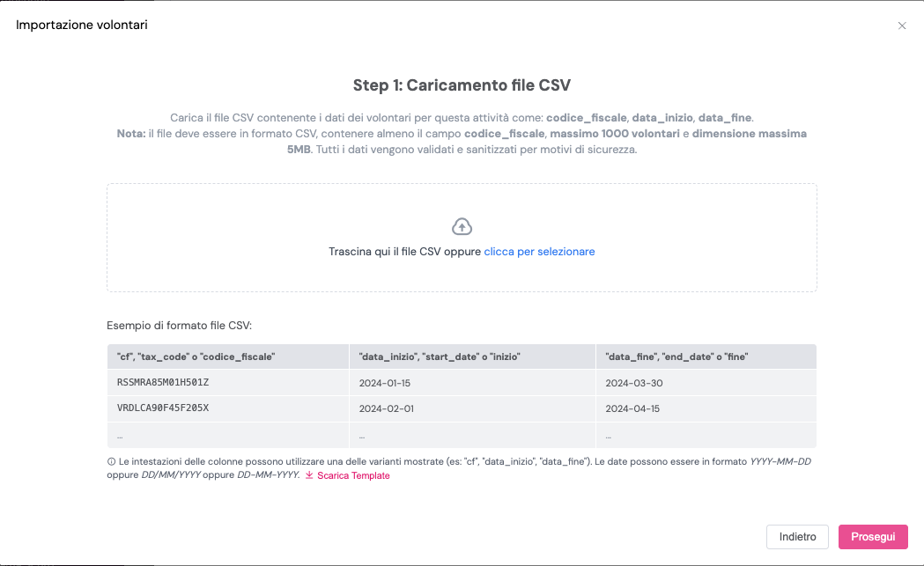
Task: Click inside the CSV drop zone area
Action: (462, 238)
